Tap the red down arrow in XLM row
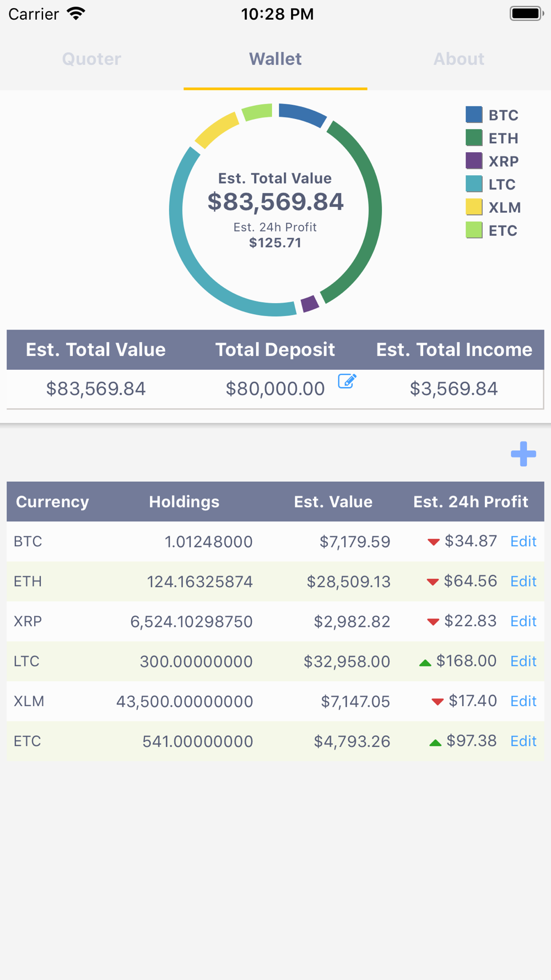The width and height of the screenshot is (551, 980). [437, 702]
